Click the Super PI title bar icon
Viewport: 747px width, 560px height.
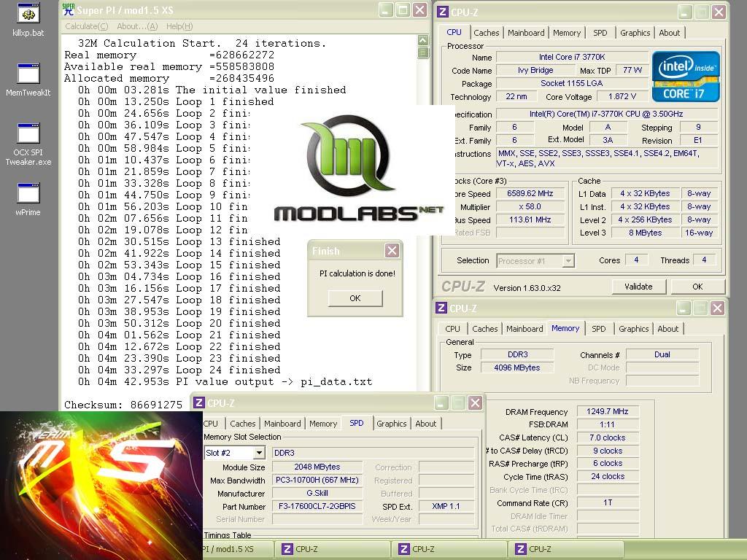click(x=69, y=10)
